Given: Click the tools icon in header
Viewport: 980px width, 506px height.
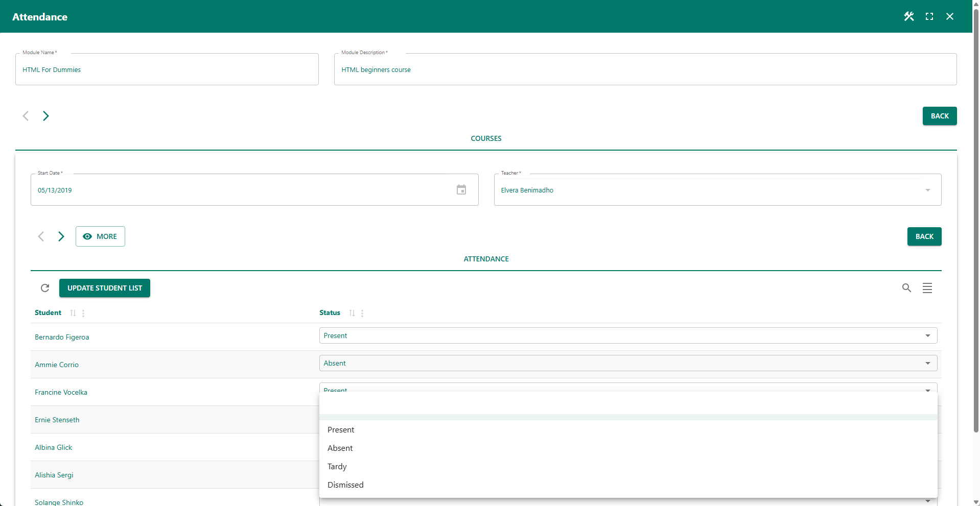Looking at the screenshot, I should point(908,16).
